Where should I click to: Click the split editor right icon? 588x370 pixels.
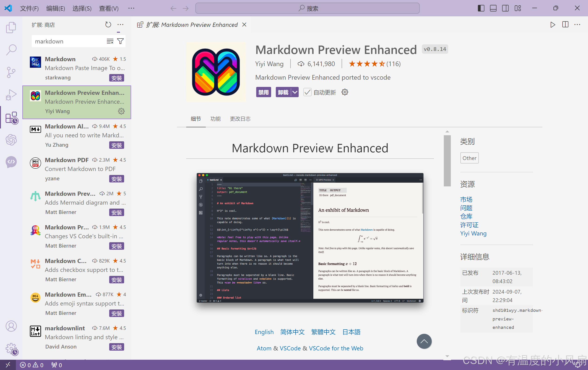tap(565, 25)
